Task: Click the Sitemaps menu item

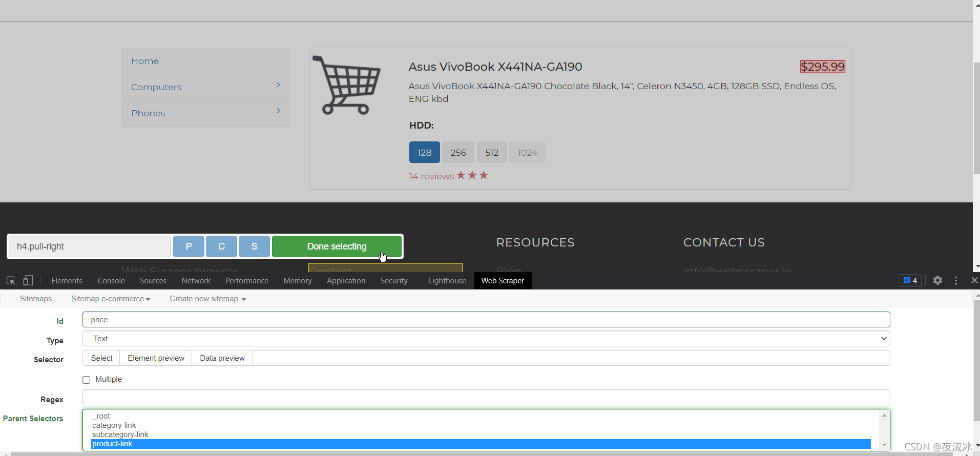Action: pos(36,299)
